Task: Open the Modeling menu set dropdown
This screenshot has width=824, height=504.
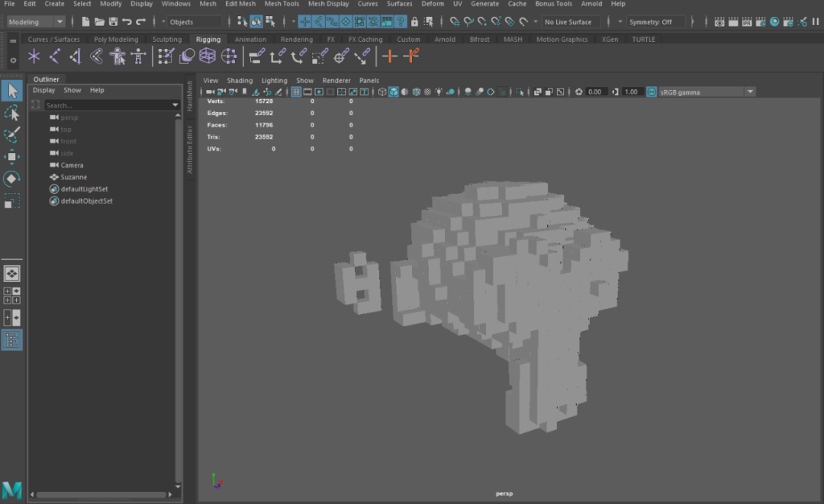Action: 36,21
